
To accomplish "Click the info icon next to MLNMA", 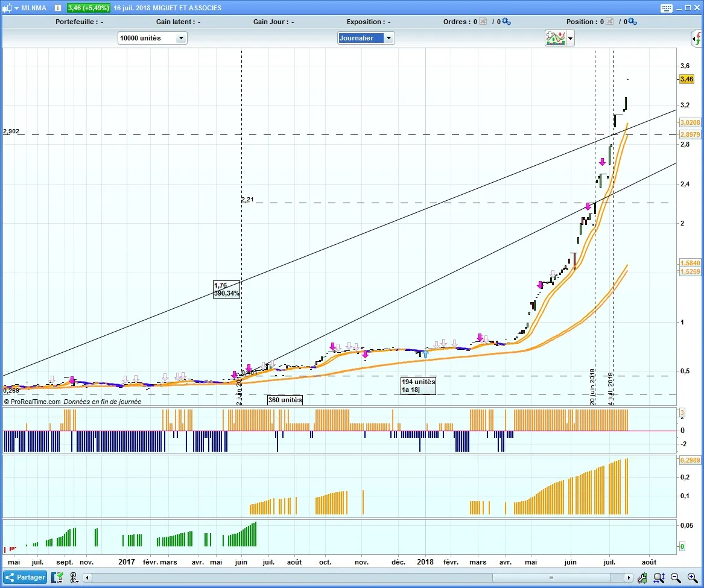I will (57, 8).
